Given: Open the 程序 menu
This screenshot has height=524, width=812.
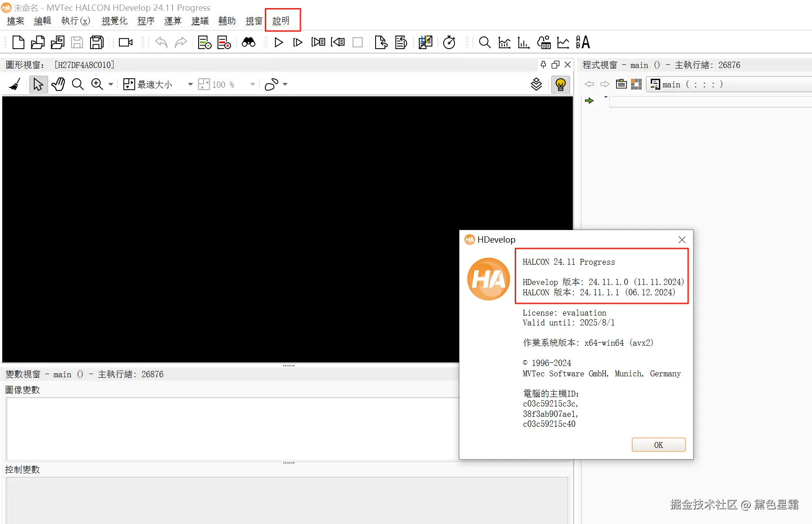Looking at the screenshot, I should [x=146, y=21].
